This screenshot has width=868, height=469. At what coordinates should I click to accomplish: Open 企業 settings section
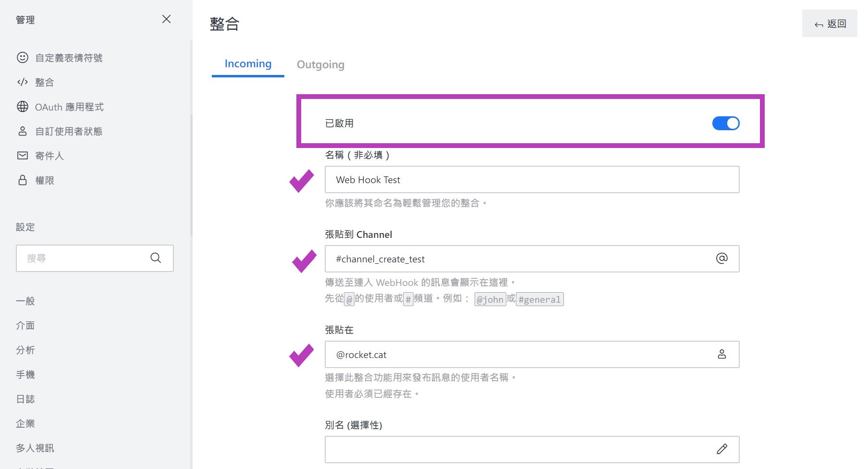point(25,424)
